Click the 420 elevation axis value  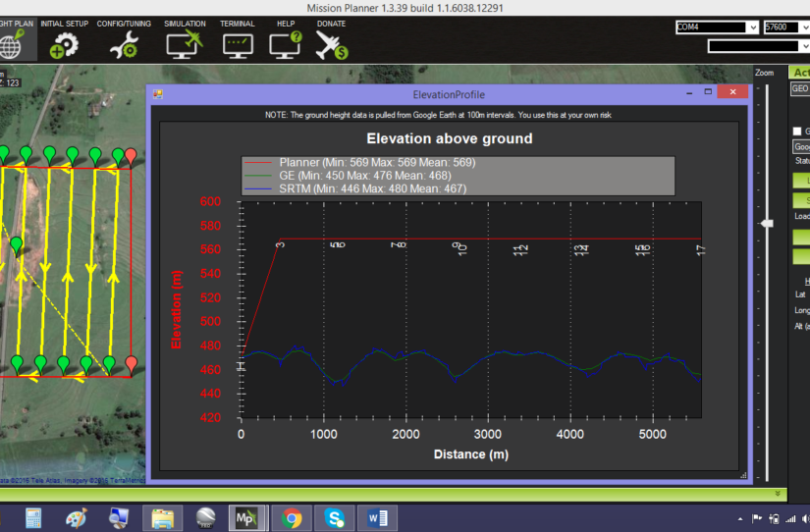[x=210, y=417]
